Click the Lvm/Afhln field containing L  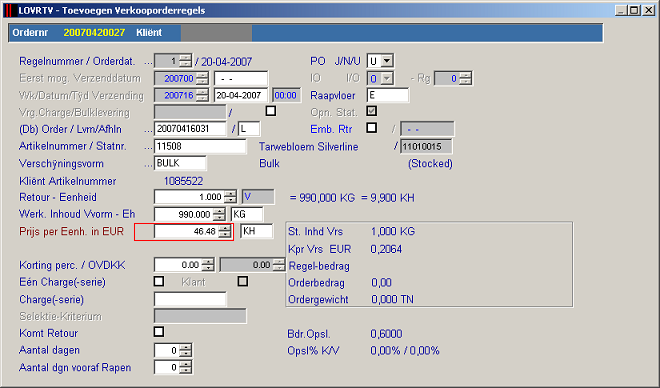tap(249, 129)
